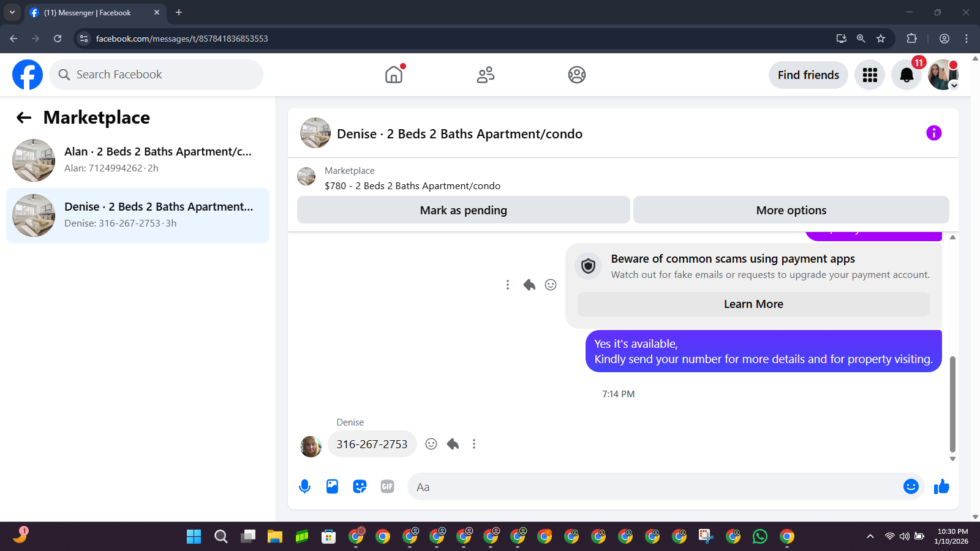Open the Chrome three-dot menu
The width and height of the screenshot is (980, 551).
pyautogui.click(x=967, y=39)
